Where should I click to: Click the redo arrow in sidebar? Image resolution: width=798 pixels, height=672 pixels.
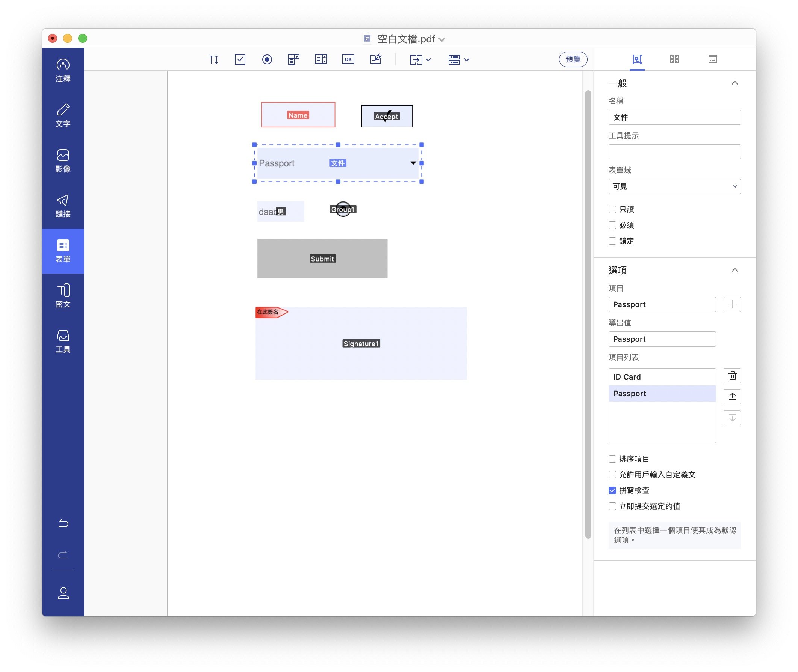pos(63,554)
